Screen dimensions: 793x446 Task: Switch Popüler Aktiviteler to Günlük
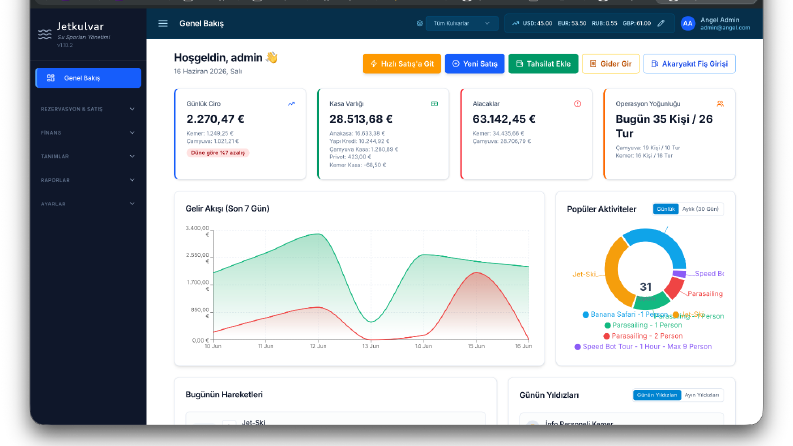click(x=666, y=209)
